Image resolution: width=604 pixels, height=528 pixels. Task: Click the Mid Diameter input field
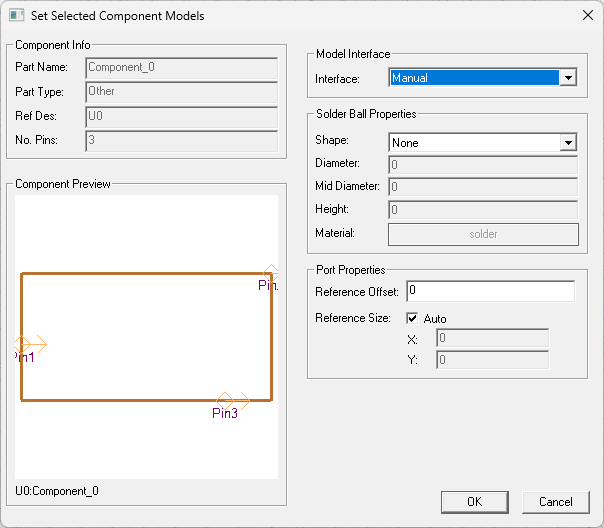click(483, 187)
